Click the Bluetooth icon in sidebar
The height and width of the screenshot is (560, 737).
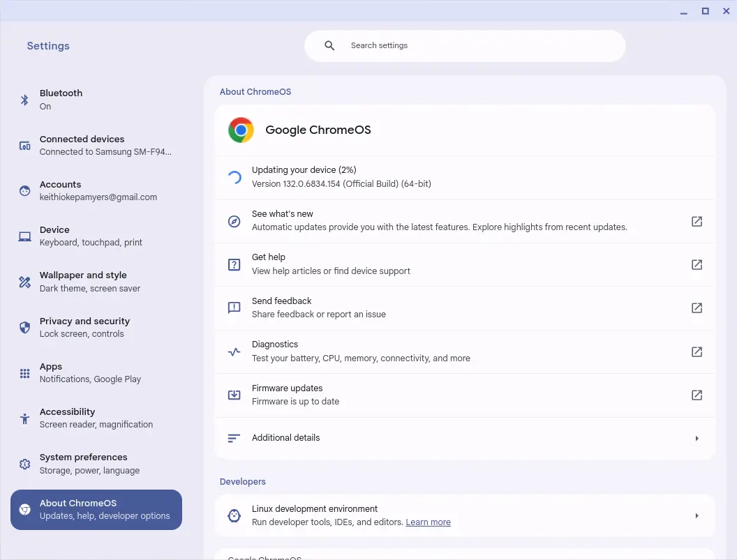(x=24, y=100)
